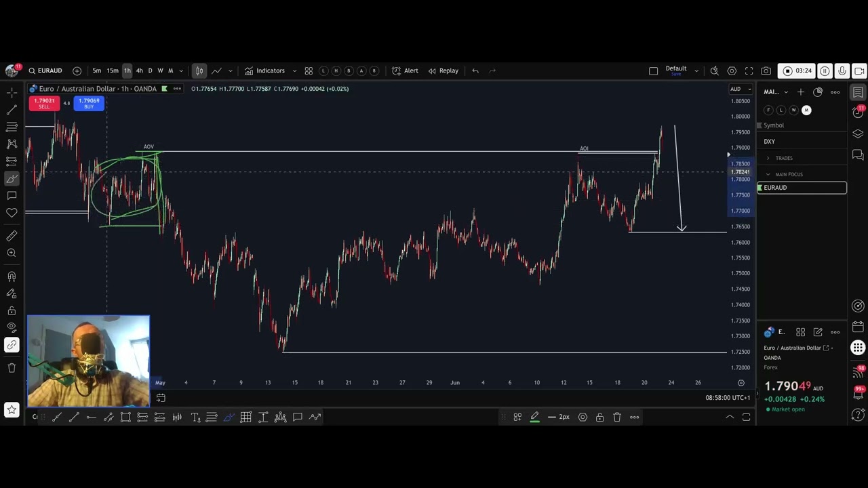
Task: Select the brush drawing tool
Action: click(x=12, y=178)
